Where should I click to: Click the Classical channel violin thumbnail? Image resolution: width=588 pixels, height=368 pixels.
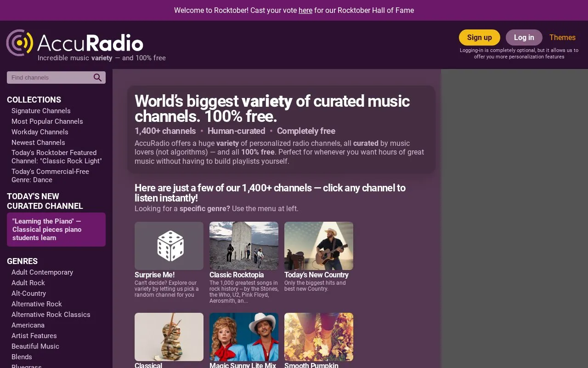(x=169, y=337)
